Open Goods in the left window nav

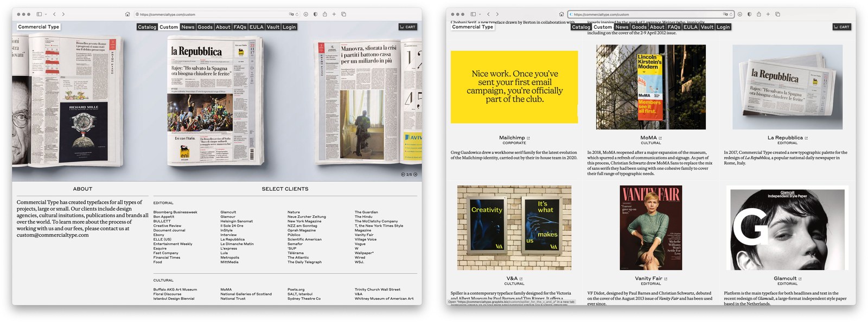click(x=205, y=27)
